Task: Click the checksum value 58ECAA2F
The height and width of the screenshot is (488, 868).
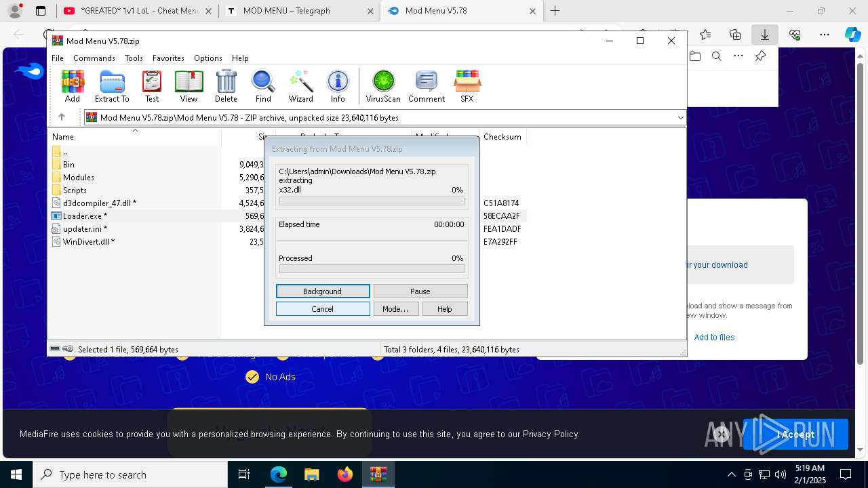Action: [x=502, y=216]
